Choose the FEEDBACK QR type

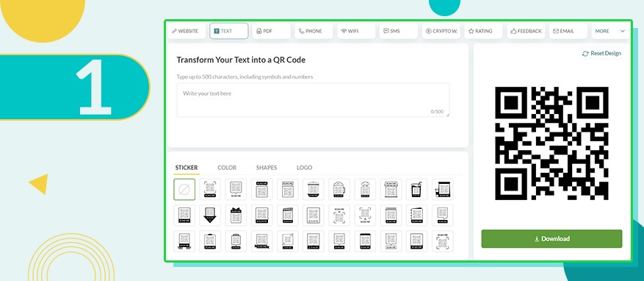click(x=526, y=31)
